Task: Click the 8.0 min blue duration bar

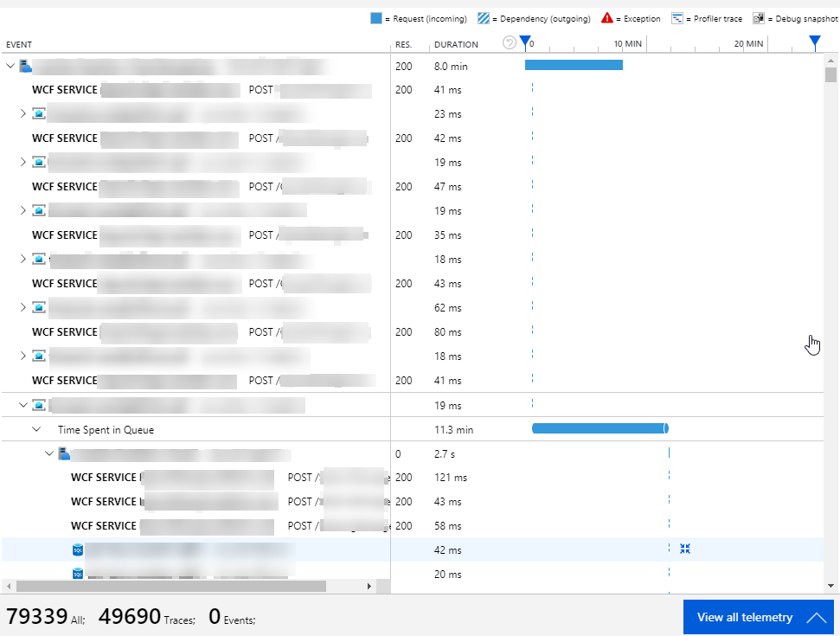Action: click(574, 65)
